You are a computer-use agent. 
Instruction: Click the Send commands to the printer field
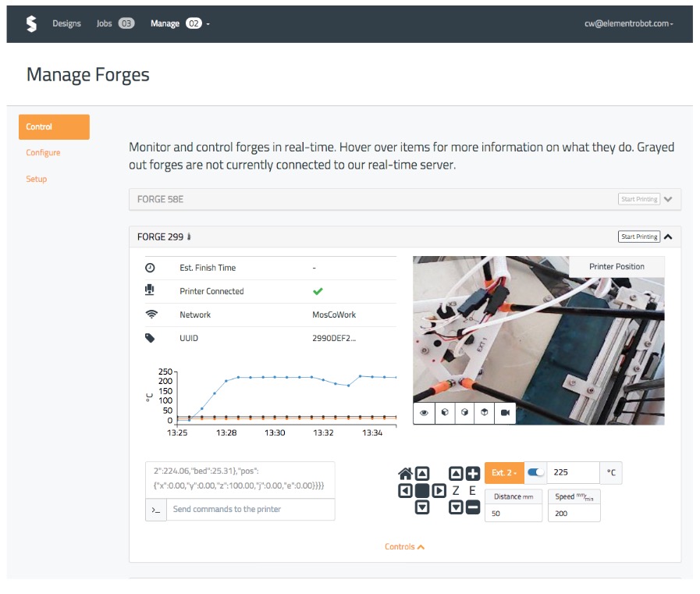250,510
